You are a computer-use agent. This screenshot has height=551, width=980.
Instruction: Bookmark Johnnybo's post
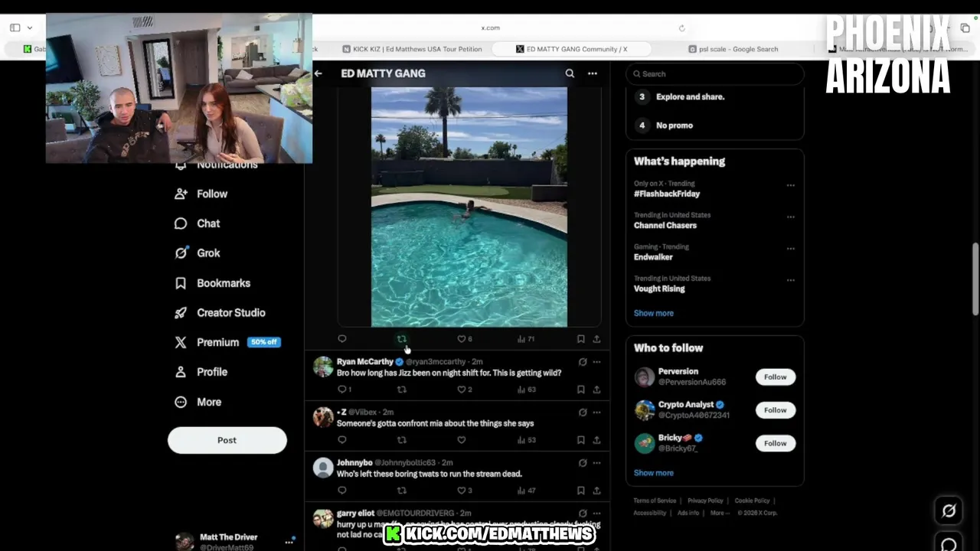[x=580, y=491]
